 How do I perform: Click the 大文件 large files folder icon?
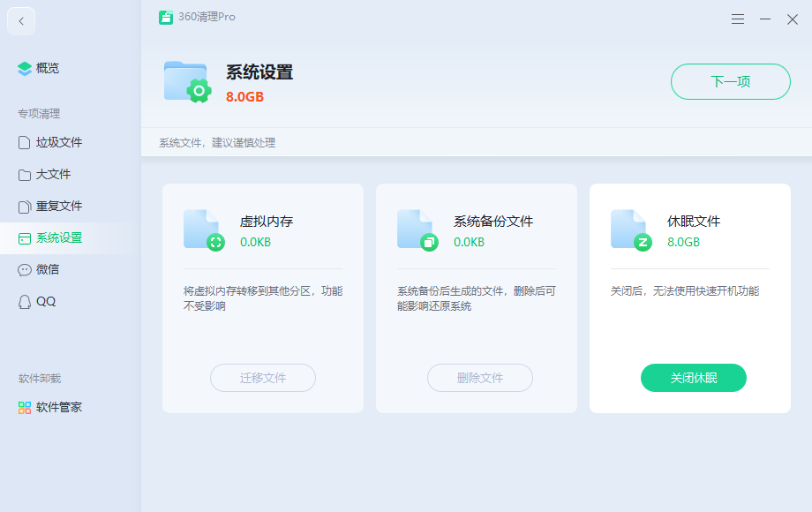click(25, 174)
